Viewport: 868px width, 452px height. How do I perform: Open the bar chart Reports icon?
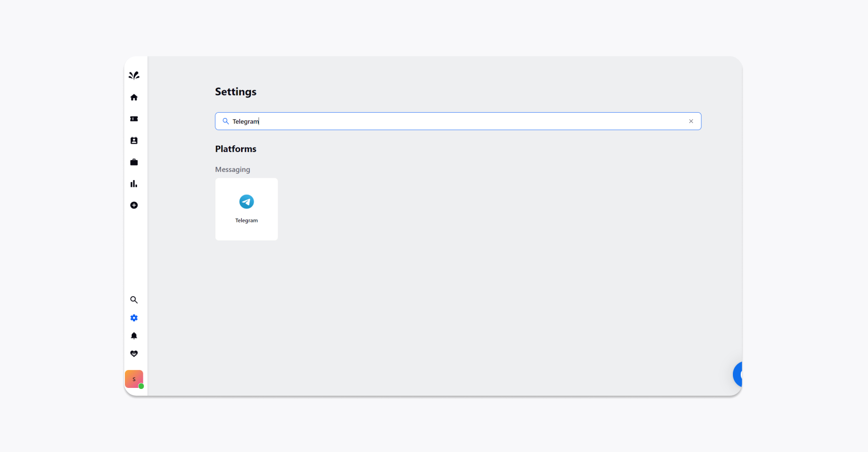tap(134, 184)
